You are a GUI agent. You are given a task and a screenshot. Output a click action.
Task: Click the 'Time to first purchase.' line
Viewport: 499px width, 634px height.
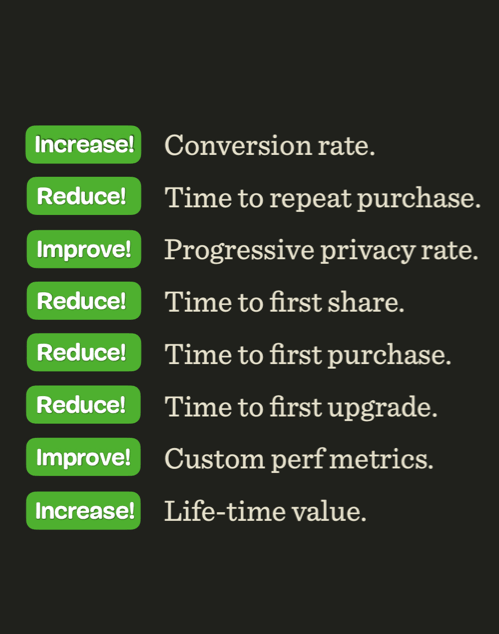point(308,355)
